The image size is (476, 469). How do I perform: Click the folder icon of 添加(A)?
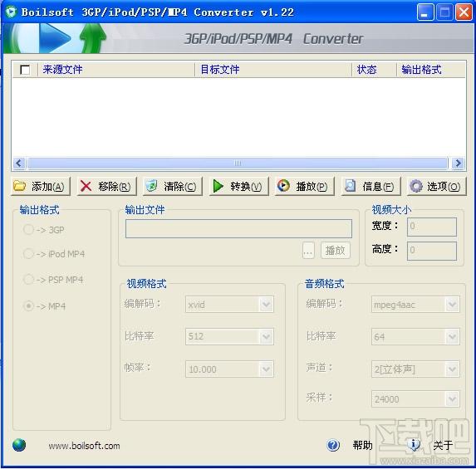20,186
